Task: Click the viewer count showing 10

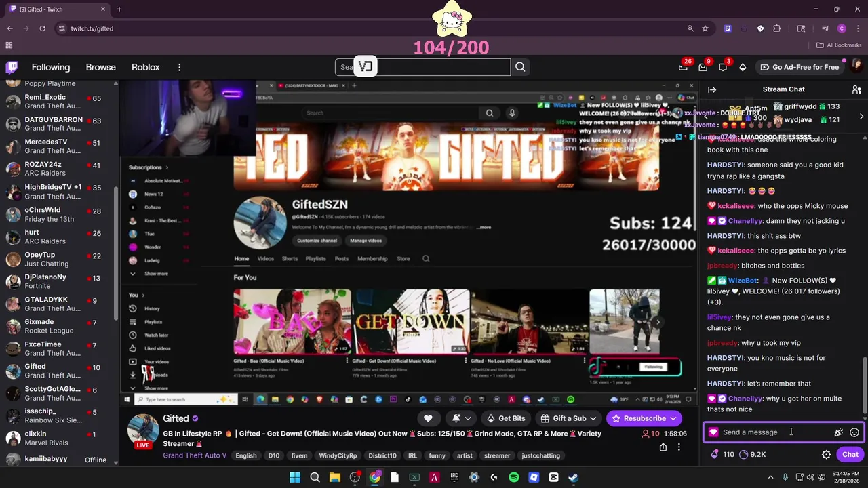Action: pos(650,434)
